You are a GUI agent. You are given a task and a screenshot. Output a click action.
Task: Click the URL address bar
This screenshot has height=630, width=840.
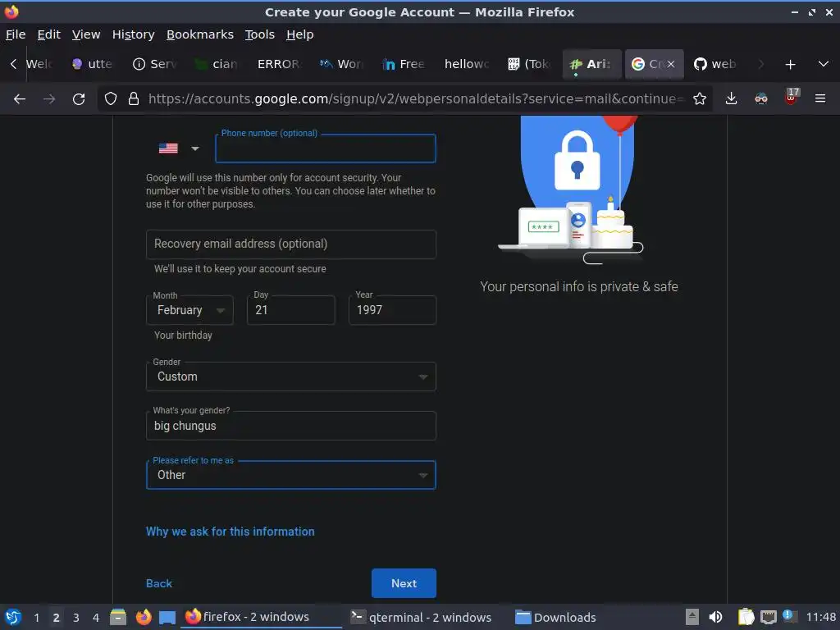coord(415,98)
